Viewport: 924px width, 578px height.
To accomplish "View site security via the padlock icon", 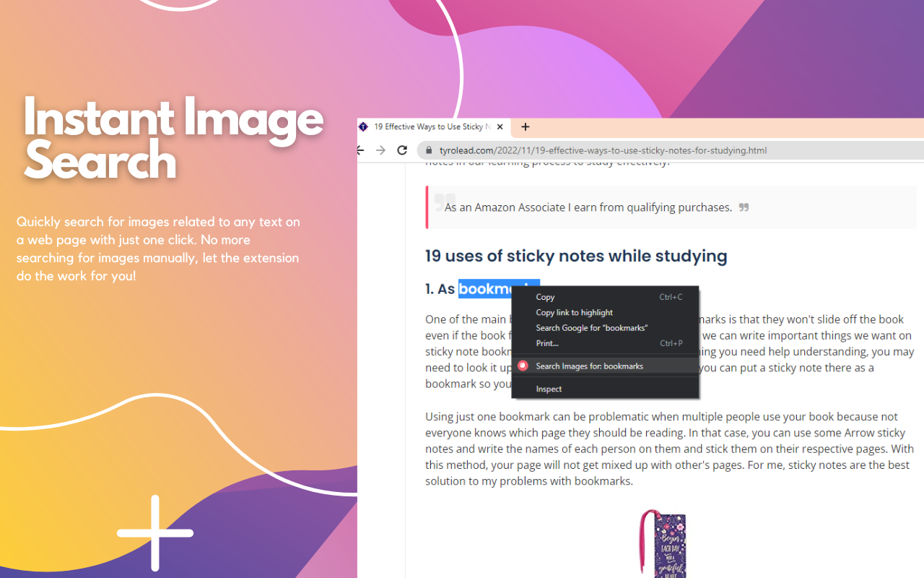I will [429, 150].
